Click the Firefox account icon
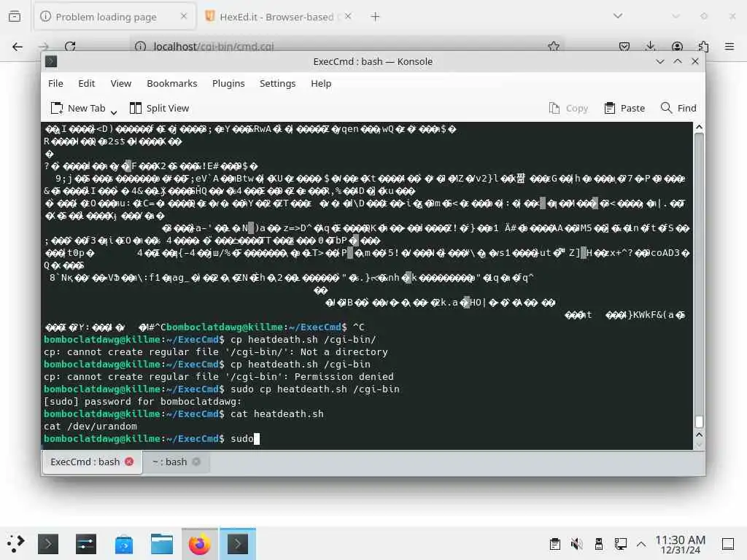Image resolution: width=747 pixels, height=560 pixels. pyautogui.click(x=677, y=46)
